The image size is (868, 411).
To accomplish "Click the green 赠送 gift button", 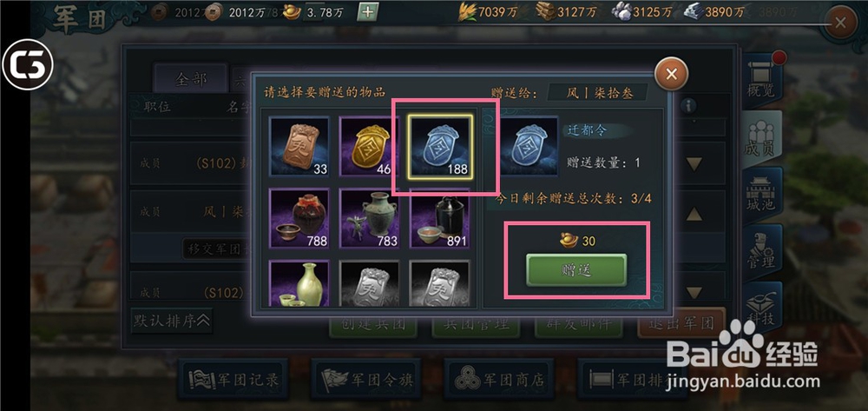I will [x=576, y=269].
